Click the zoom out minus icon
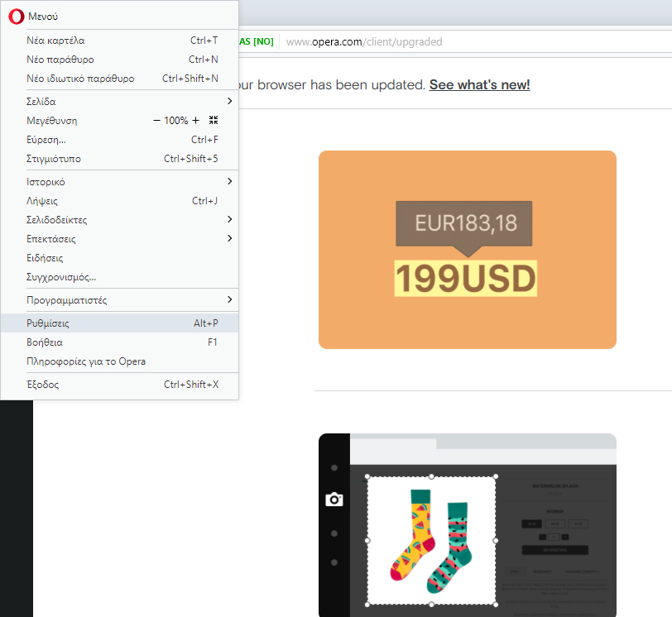 point(156,121)
